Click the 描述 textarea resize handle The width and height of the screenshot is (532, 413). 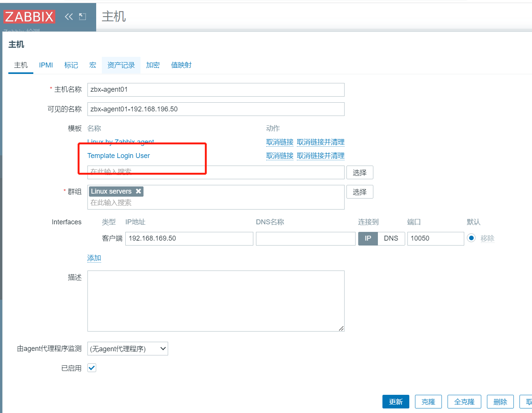click(341, 329)
